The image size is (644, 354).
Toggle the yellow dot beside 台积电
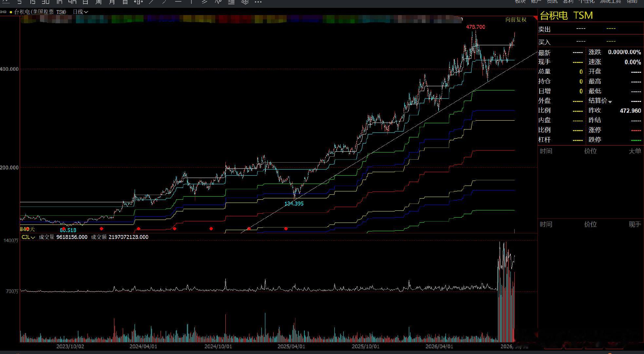point(11,12)
